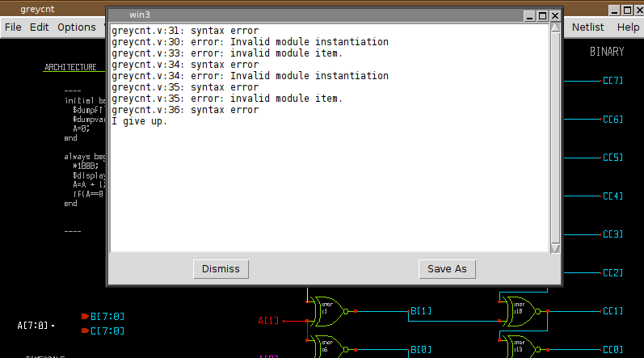Image resolution: width=644 pixels, height=358 pixels.
Task: Click the scrollbar down arrow in win3
Action: tap(555, 248)
